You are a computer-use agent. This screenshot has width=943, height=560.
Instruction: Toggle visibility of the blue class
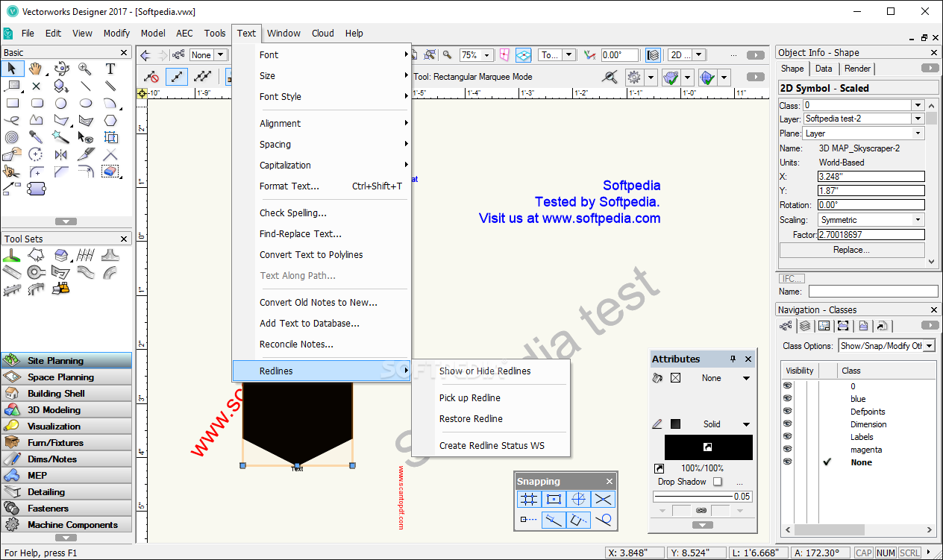click(x=787, y=399)
